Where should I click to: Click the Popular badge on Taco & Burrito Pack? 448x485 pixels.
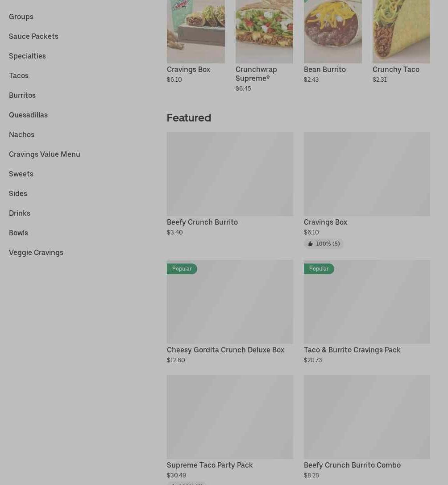point(319,269)
